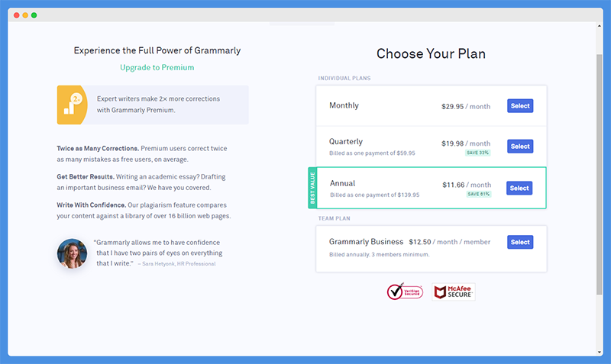
Task: Click the yellow minimize window button
Action: click(25, 15)
